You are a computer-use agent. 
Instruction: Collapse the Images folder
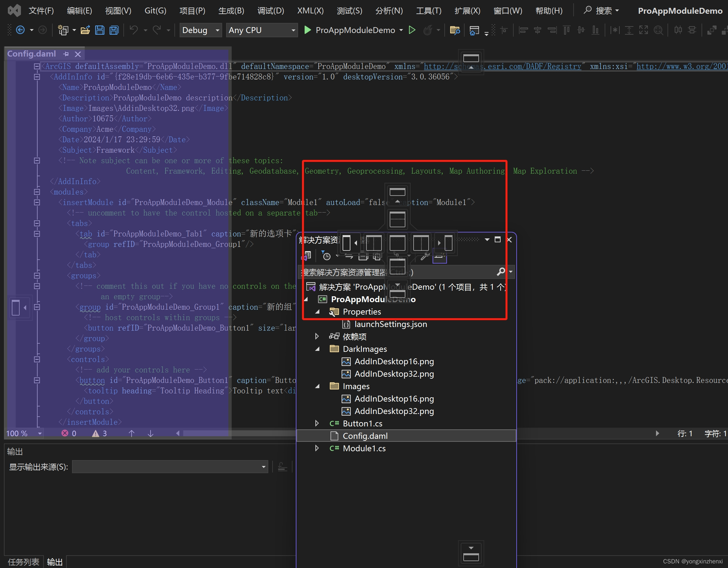(317, 386)
